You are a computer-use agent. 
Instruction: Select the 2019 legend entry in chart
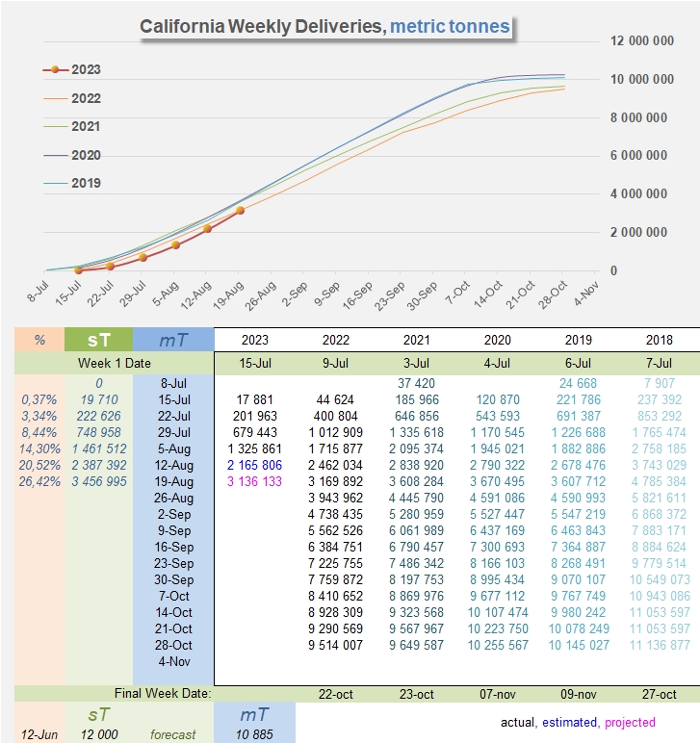coord(85,183)
